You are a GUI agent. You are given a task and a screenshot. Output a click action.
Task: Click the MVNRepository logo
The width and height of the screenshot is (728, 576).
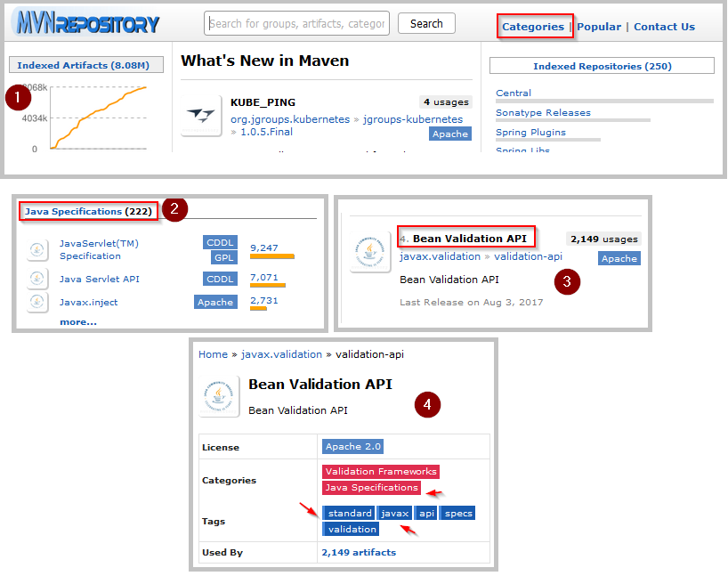(x=86, y=23)
